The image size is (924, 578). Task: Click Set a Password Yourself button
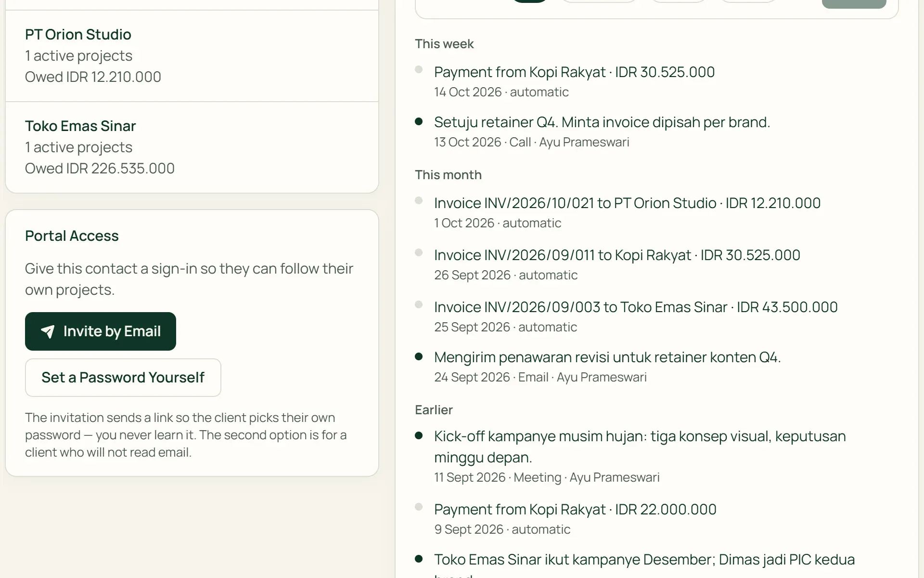click(123, 378)
